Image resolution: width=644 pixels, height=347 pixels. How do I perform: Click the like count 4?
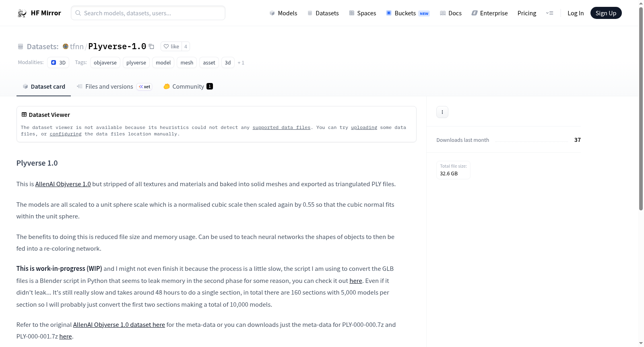186,46
